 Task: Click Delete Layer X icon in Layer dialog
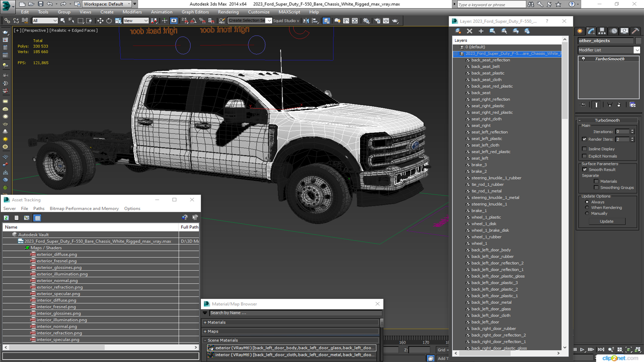click(x=470, y=31)
